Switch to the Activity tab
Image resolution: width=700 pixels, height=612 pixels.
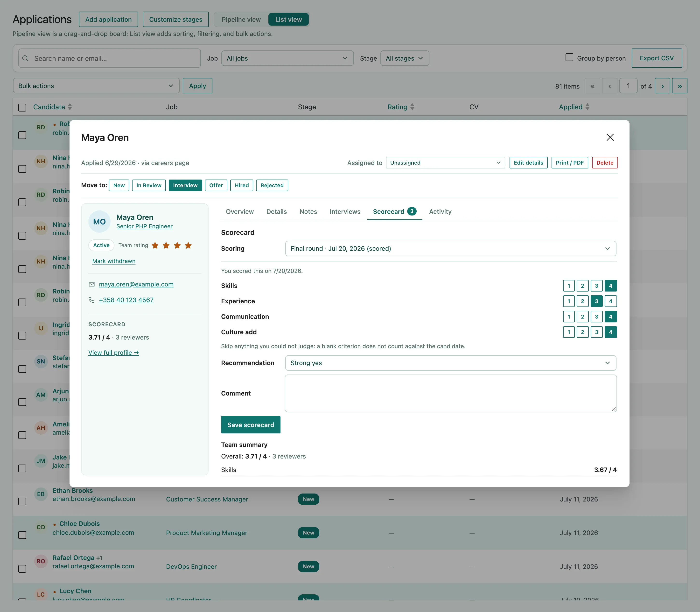coord(440,211)
